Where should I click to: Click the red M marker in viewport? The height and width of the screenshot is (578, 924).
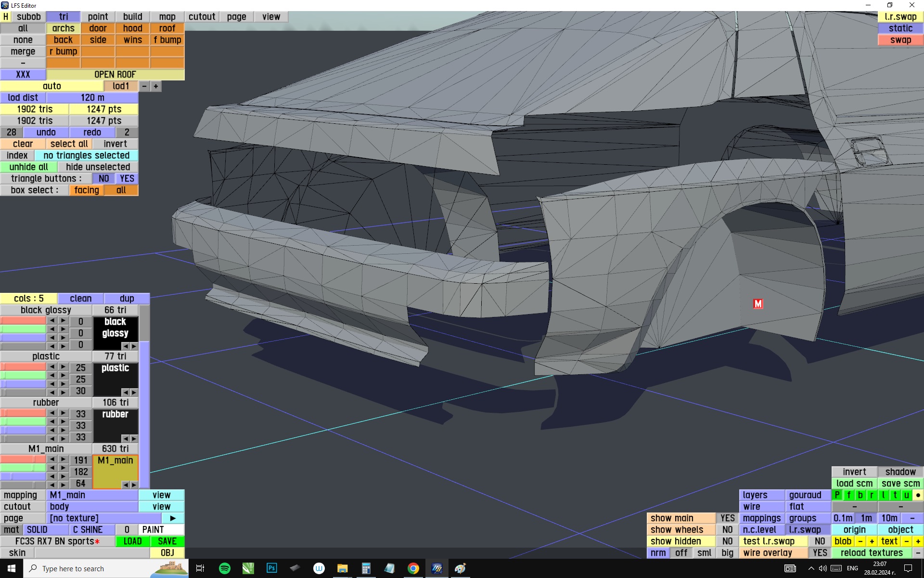click(x=758, y=304)
